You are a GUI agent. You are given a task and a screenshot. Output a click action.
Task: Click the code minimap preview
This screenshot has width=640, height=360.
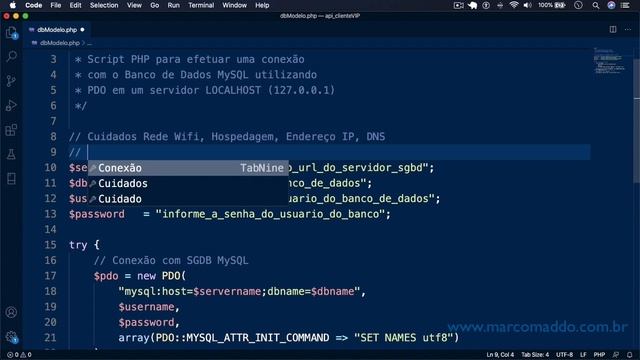tap(610, 61)
